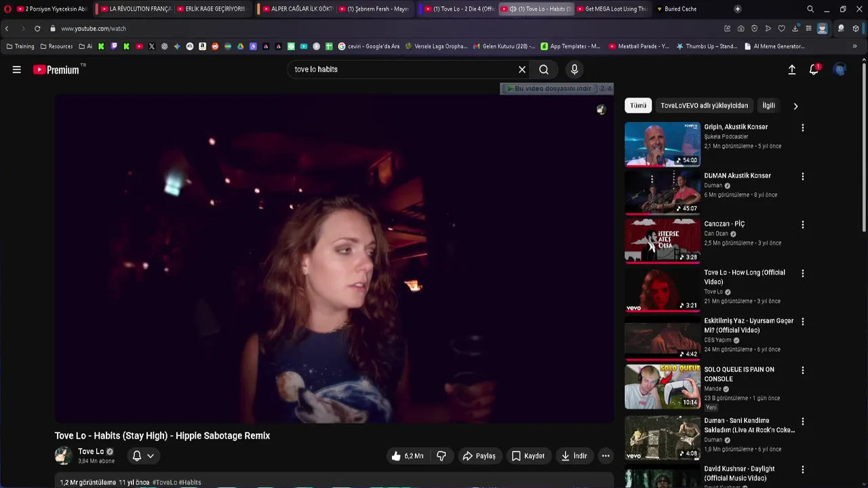Open the YouTube hamburger guide menu

click(17, 69)
